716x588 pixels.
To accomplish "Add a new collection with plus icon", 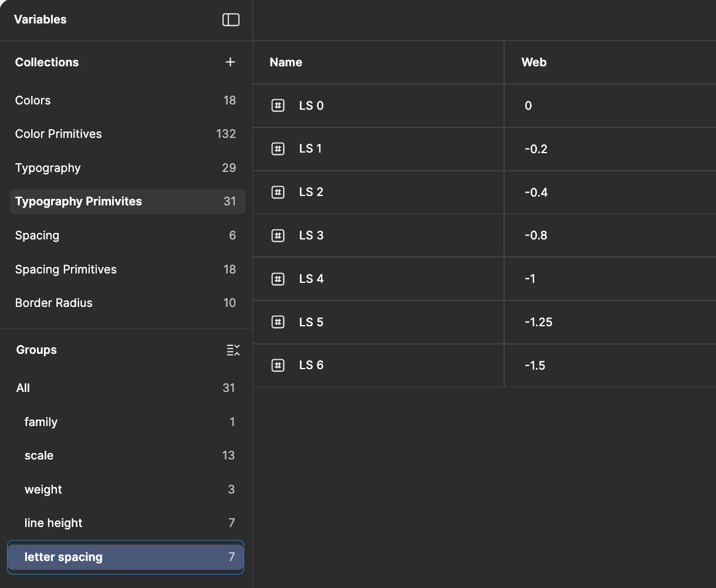I will (230, 62).
